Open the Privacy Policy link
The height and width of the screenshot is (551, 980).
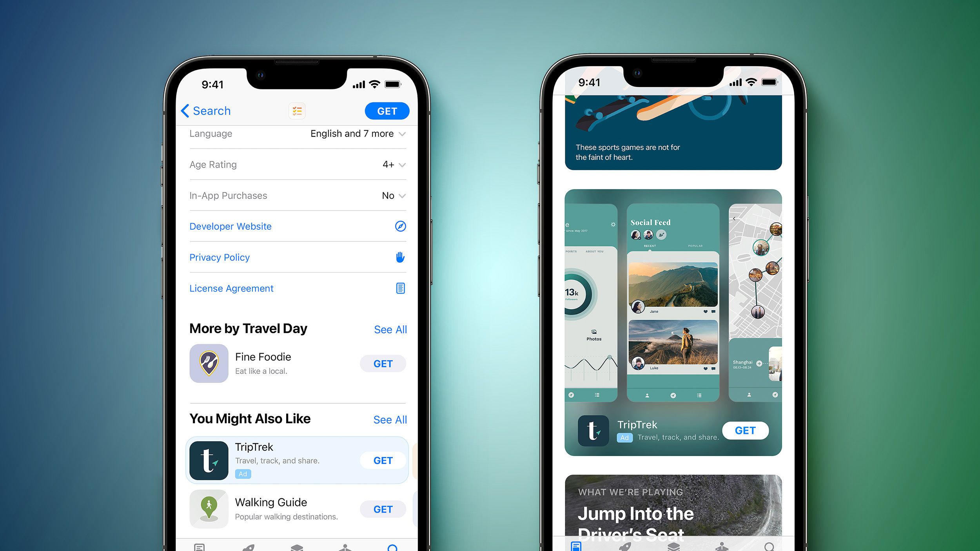220,257
